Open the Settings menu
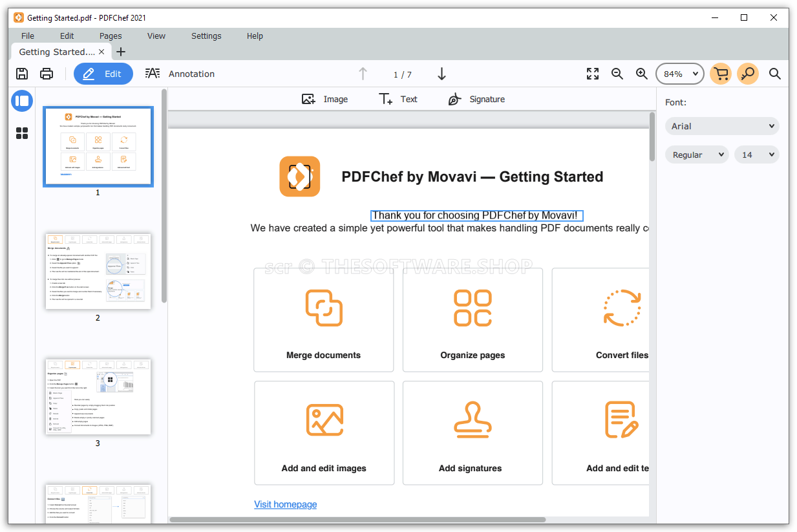Image resolution: width=797 pixels, height=532 pixels. pyautogui.click(x=206, y=36)
